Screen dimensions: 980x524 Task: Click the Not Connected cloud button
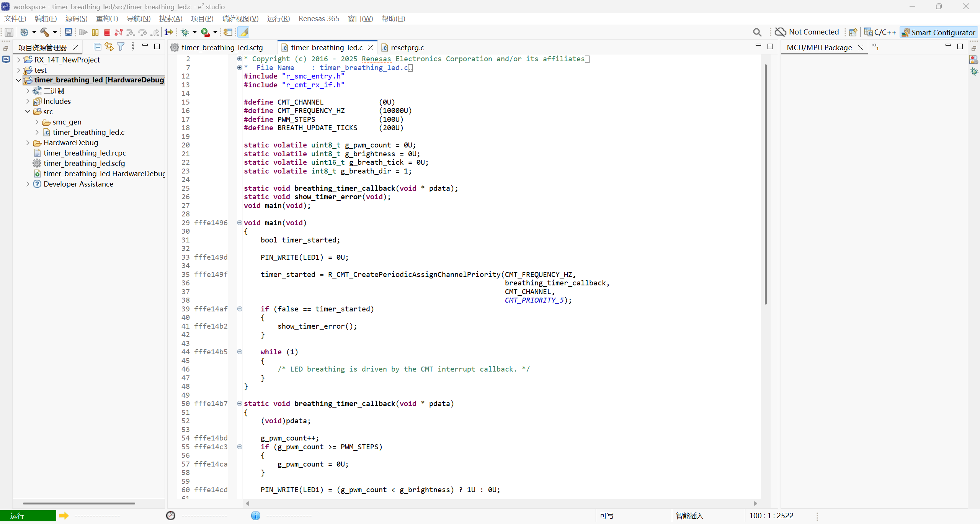pyautogui.click(x=807, y=32)
